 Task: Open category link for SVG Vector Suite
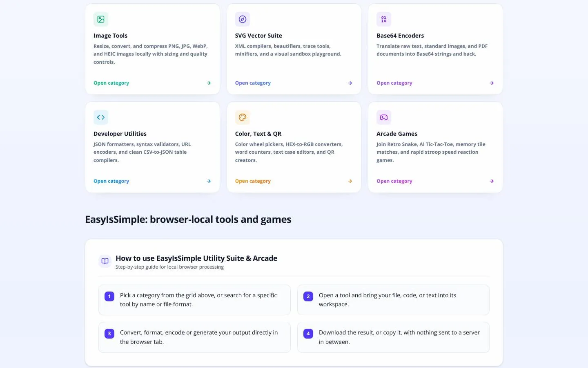[x=253, y=83]
